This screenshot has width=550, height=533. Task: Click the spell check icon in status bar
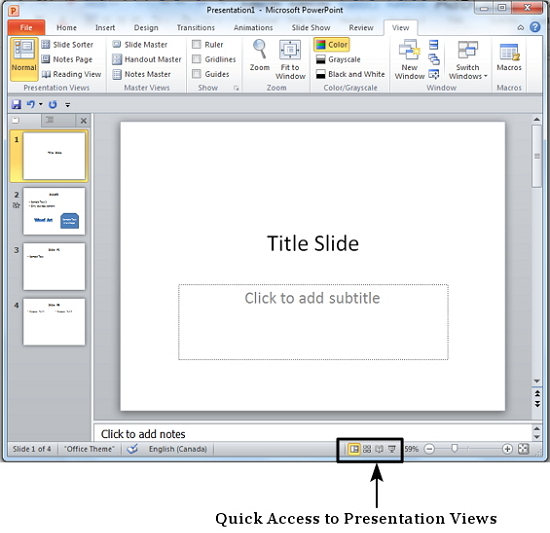click(132, 449)
